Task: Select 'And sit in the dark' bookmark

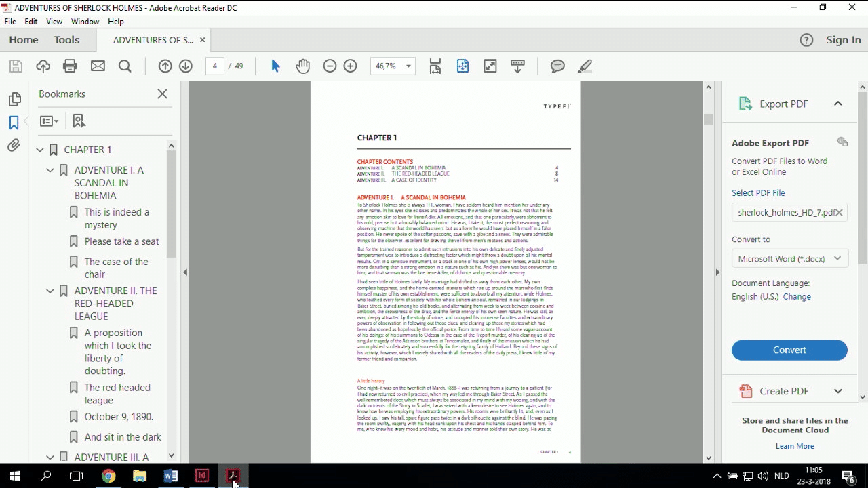Action: point(123,437)
